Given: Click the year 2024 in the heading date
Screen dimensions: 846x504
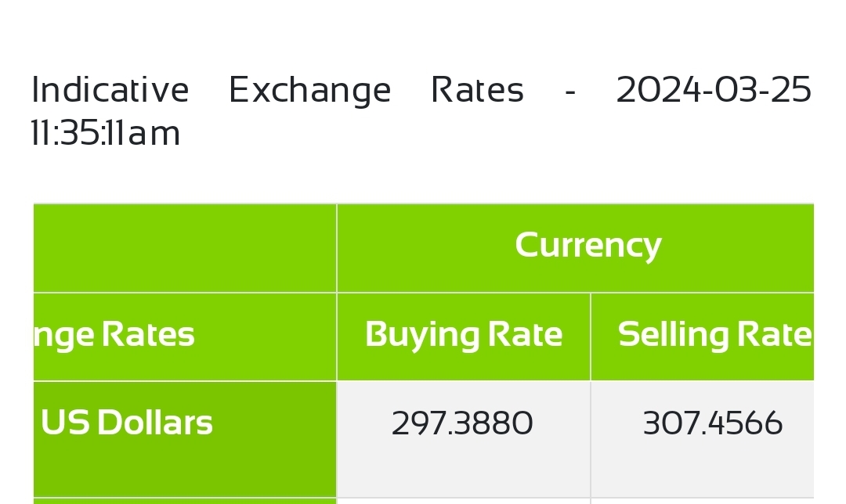Looking at the screenshot, I should [658, 89].
